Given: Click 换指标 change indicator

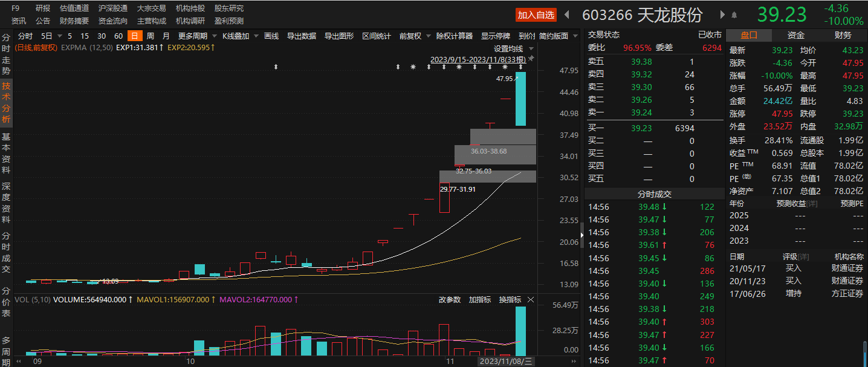Looking at the screenshot, I should click(510, 300).
